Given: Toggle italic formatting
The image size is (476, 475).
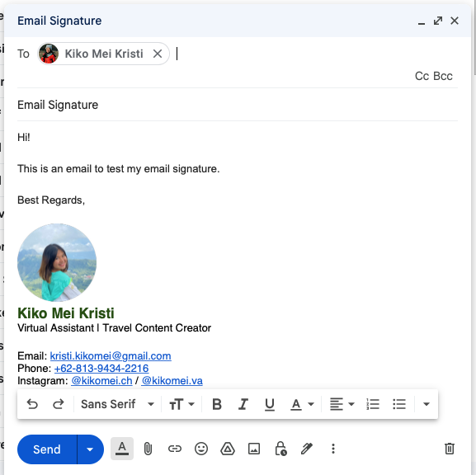Looking at the screenshot, I should pyautogui.click(x=243, y=404).
